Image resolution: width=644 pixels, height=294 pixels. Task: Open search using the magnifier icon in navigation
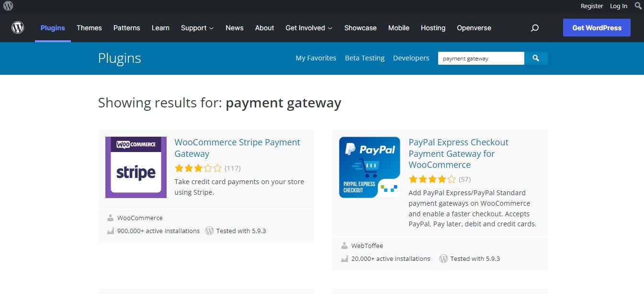[534, 28]
